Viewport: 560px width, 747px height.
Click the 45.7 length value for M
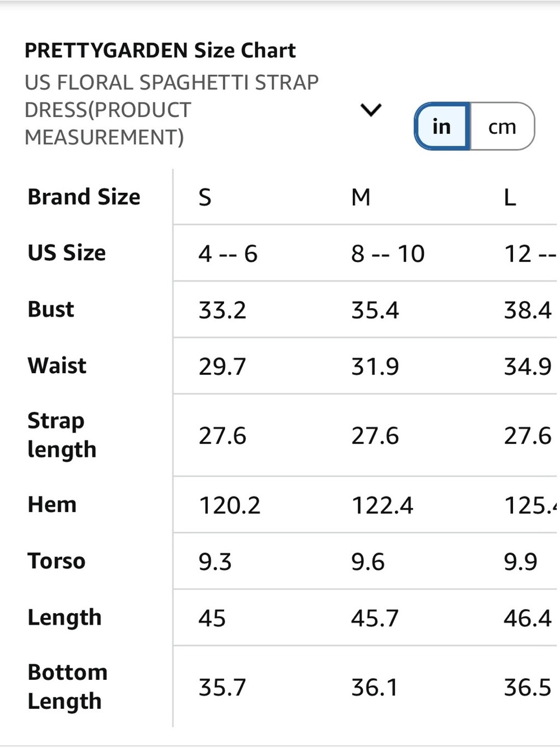[x=375, y=618]
